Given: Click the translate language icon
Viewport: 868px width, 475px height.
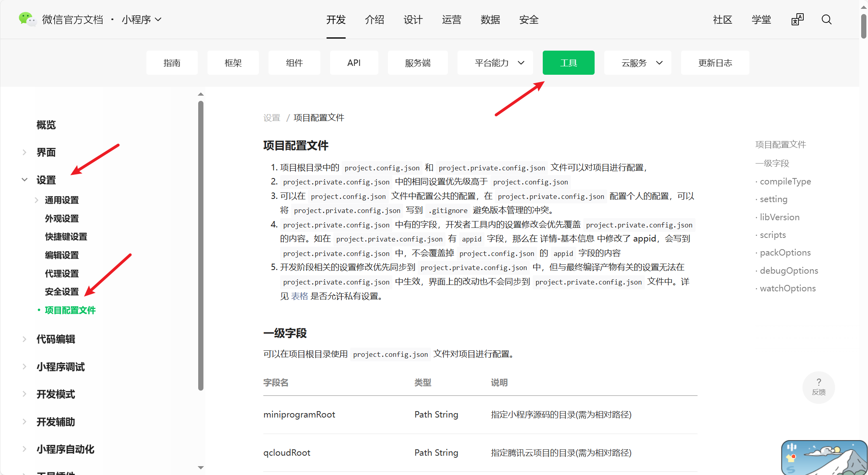Looking at the screenshot, I should point(797,20).
